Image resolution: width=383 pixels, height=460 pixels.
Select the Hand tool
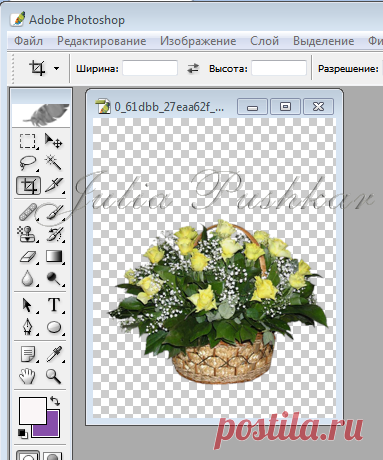click(27, 376)
